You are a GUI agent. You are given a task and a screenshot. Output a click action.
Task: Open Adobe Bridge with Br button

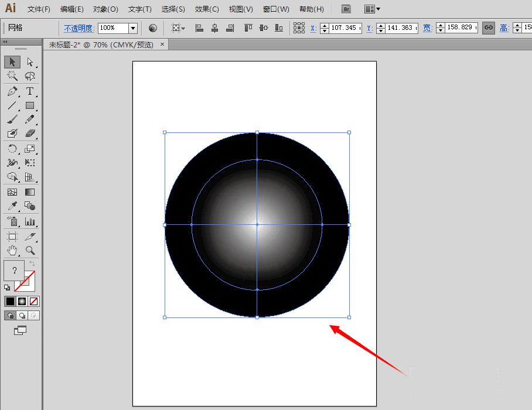click(x=347, y=9)
